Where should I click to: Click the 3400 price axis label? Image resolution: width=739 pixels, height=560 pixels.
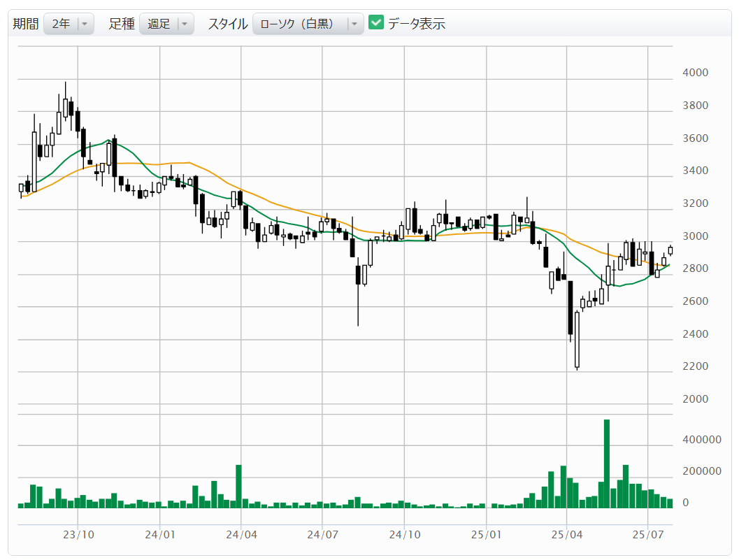[x=695, y=171]
